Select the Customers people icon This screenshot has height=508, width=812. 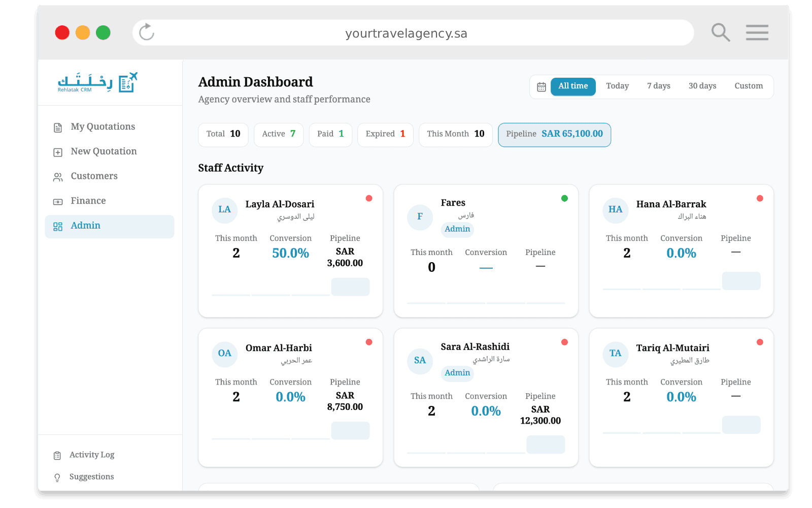tap(57, 176)
